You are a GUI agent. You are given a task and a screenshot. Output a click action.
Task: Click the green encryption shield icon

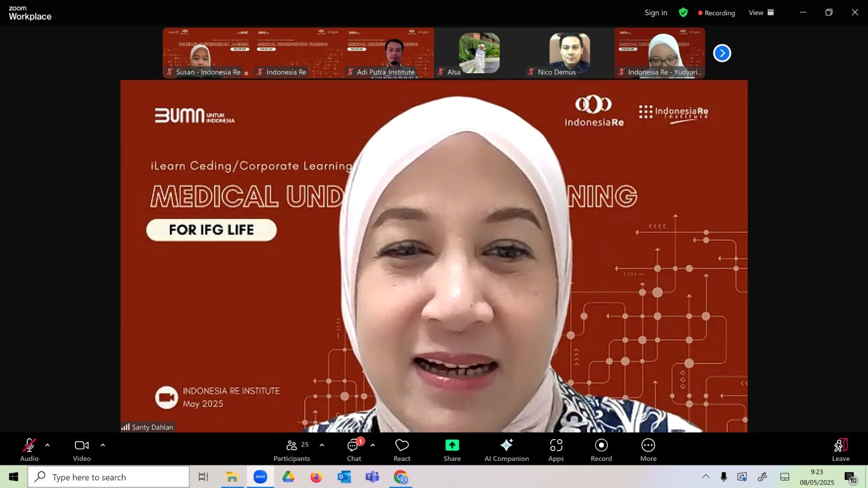coord(684,12)
